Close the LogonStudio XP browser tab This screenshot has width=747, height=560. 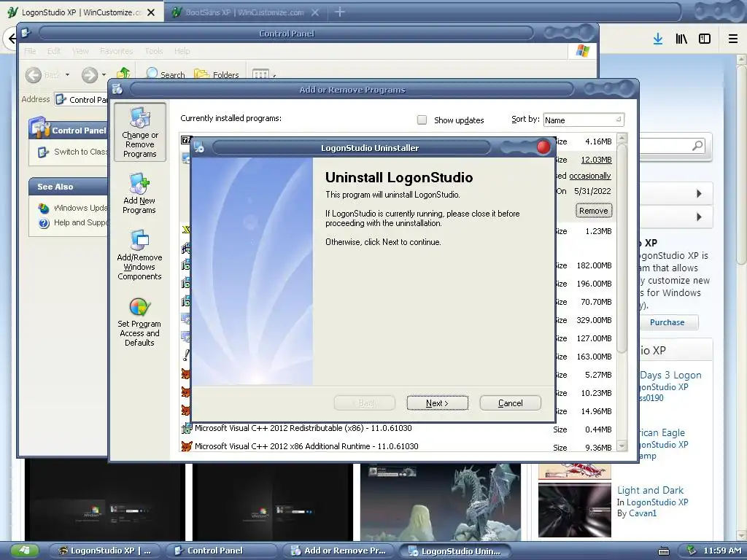pos(151,12)
